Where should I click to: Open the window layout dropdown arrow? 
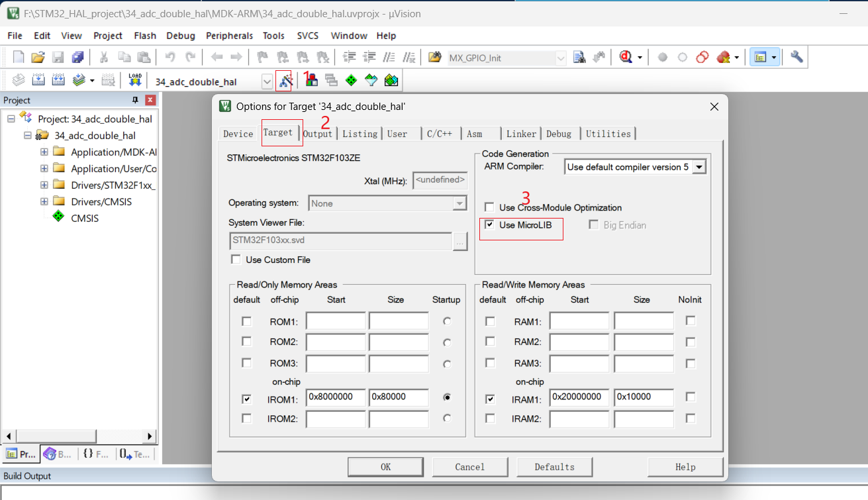[773, 58]
